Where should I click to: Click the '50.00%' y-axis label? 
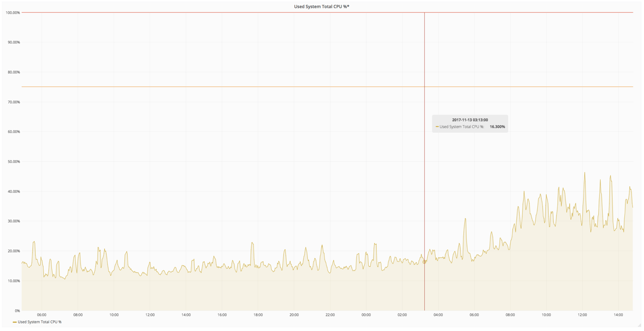[x=15, y=161]
